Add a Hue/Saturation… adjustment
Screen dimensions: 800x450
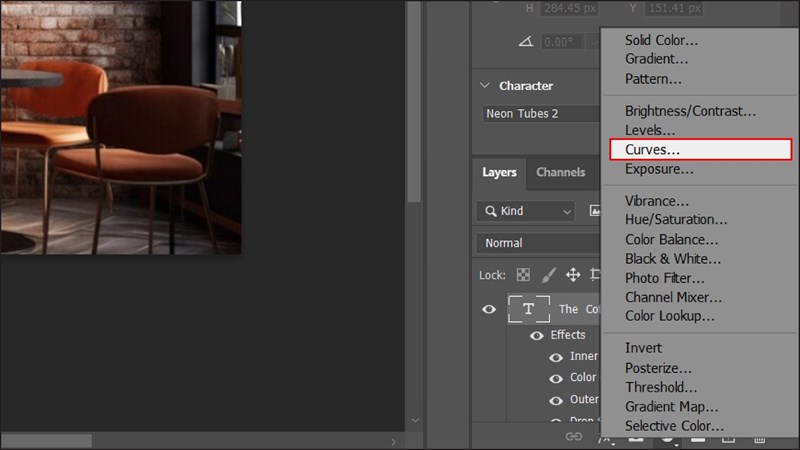[676, 219]
